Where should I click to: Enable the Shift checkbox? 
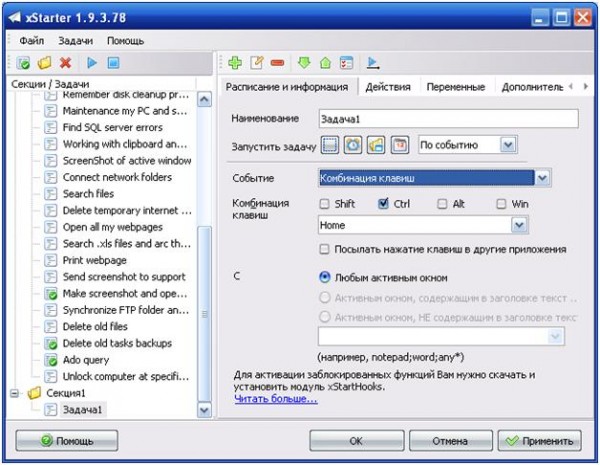pos(324,204)
